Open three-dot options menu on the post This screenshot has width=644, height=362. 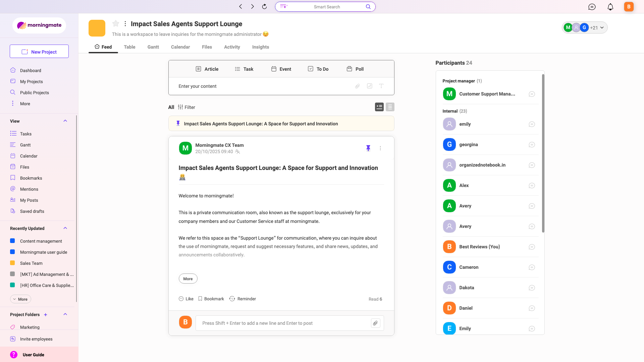(380, 148)
